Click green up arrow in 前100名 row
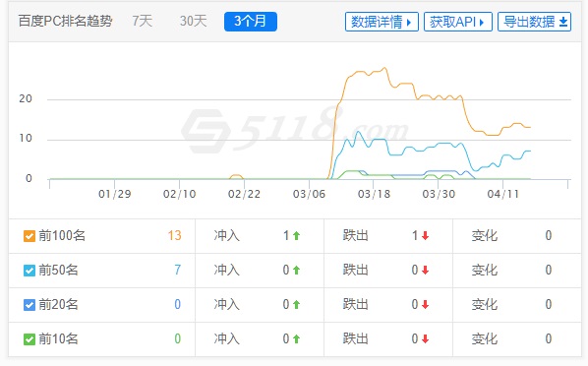The height and width of the screenshot is (366, 588). tap(296, 236)
